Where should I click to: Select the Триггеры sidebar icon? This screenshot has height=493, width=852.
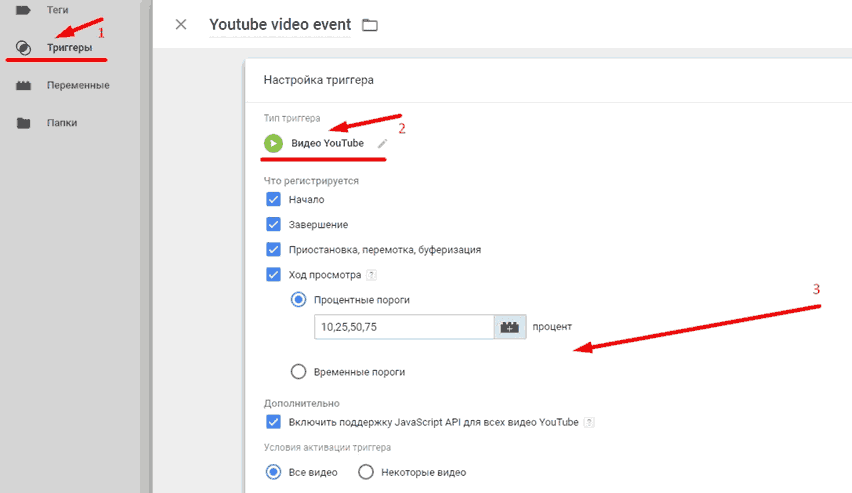(23, 48)
